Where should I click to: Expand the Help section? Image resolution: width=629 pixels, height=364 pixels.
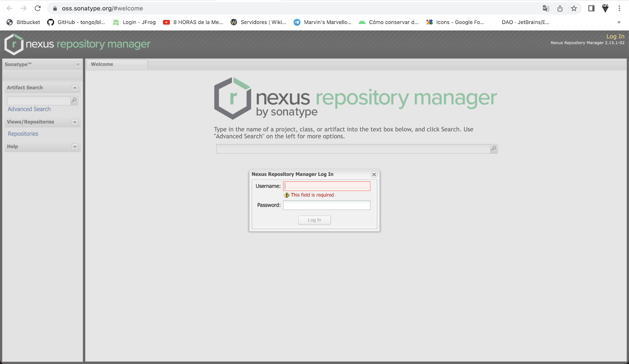(x=75, y=147)
